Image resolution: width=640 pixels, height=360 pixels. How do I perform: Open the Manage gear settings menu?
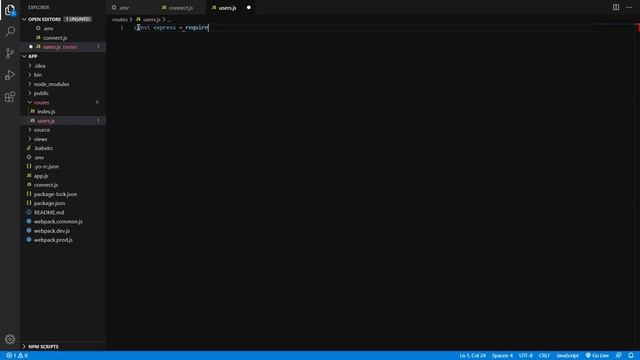[10, 339]
